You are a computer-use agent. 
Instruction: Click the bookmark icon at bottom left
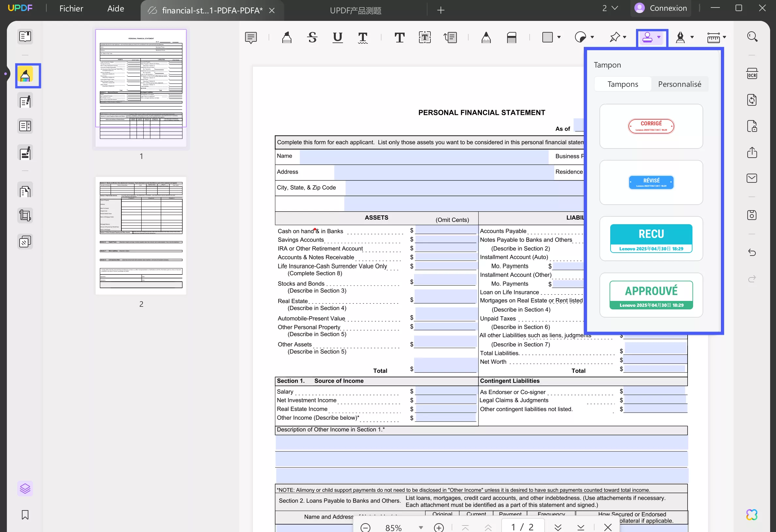pyautogui.click(x=25, y=515)
